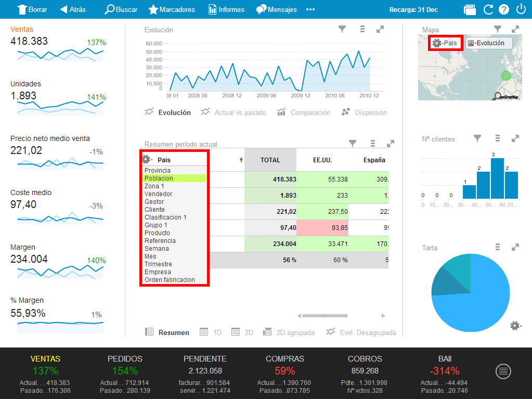Image resolution: width=532 pixels, height=399 pixels.
Task: Open the Tarta pie chart gear settings
Action: [x=515, y=326]
